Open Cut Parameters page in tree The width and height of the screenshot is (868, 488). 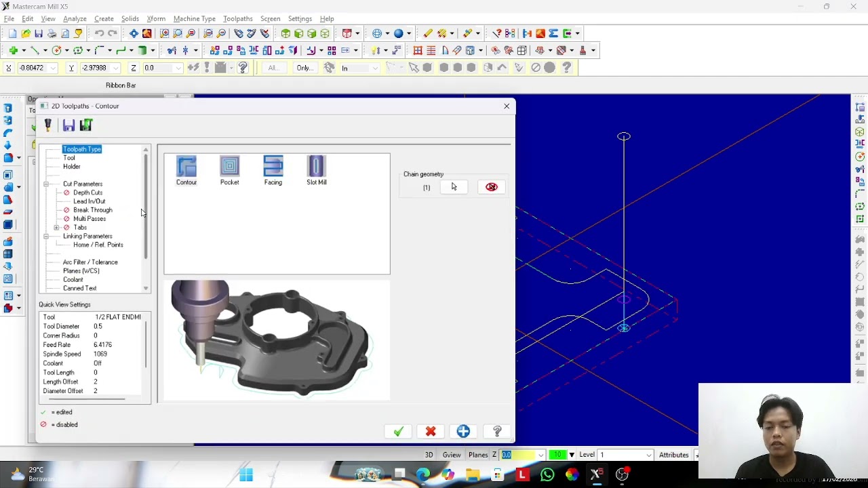point(83,184)
